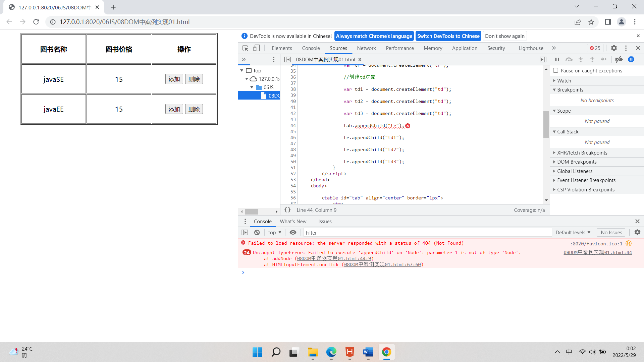Expand DOM Breakpoints section

(x=597, y=162)
